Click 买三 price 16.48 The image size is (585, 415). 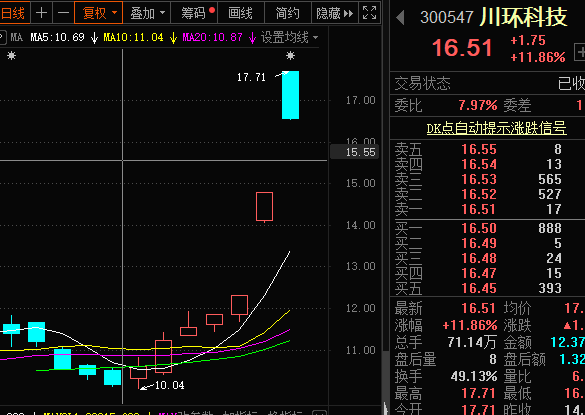pyautogui.click(x=479, y=258)
